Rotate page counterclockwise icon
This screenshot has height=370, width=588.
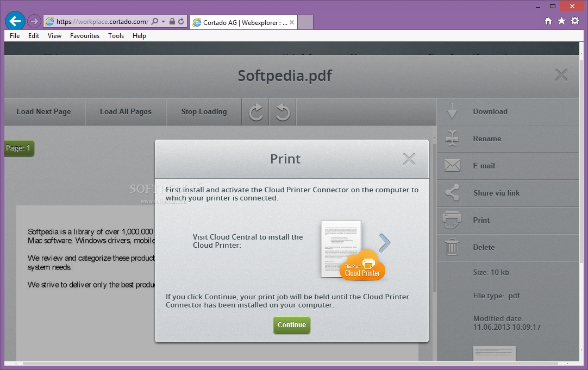(283, 112)
